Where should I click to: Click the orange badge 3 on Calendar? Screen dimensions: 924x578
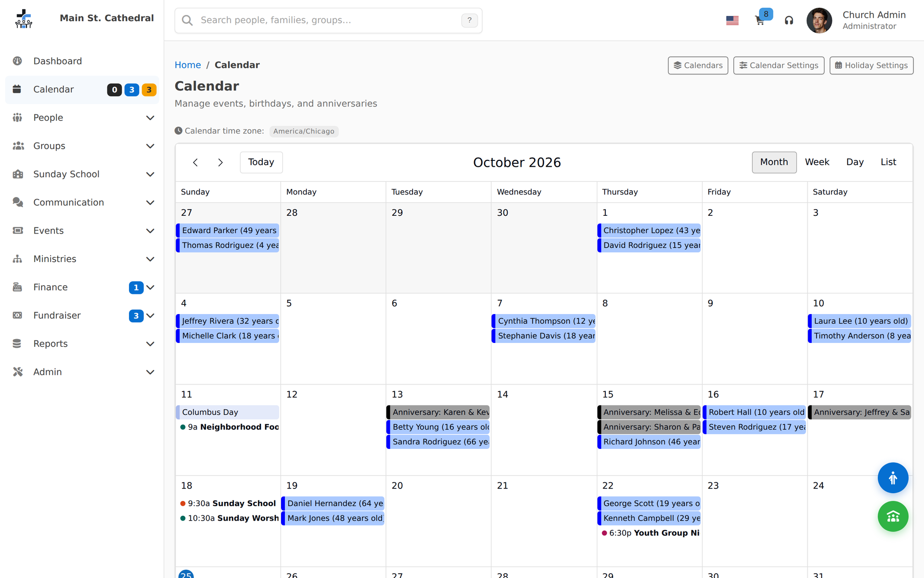[149, 90]
